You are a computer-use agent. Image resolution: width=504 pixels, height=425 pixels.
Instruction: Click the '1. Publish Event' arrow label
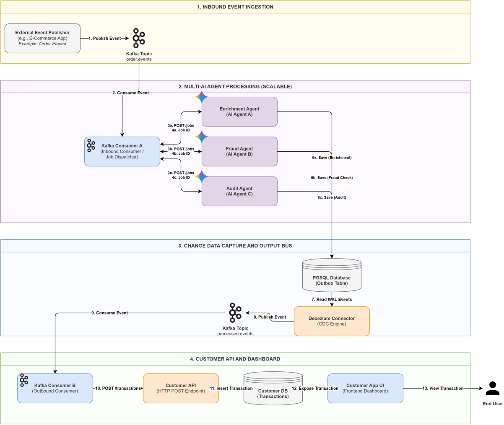tap(104, 39)
